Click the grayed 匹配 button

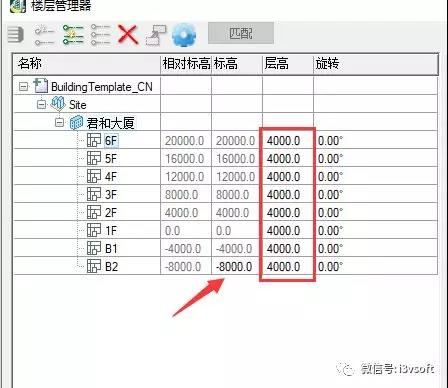click(241, 33)
